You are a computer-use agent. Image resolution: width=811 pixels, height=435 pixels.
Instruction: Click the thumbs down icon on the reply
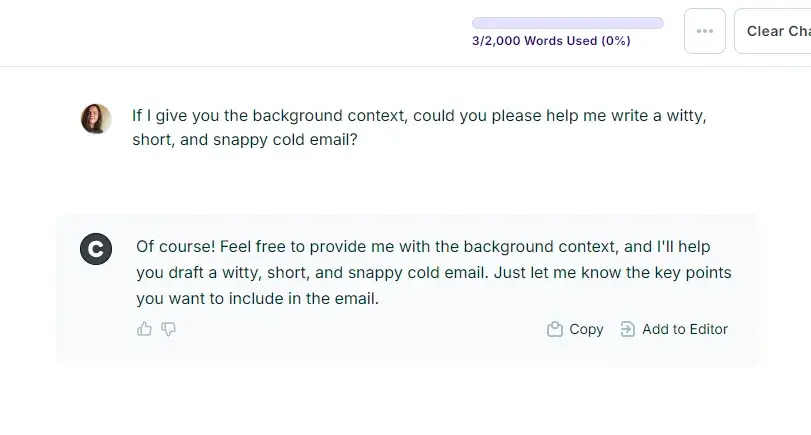coord(169,329)
